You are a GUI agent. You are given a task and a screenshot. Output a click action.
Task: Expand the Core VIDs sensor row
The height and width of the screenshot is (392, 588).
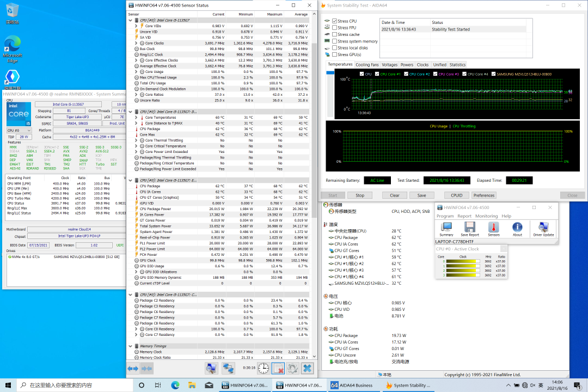(136, 26)
